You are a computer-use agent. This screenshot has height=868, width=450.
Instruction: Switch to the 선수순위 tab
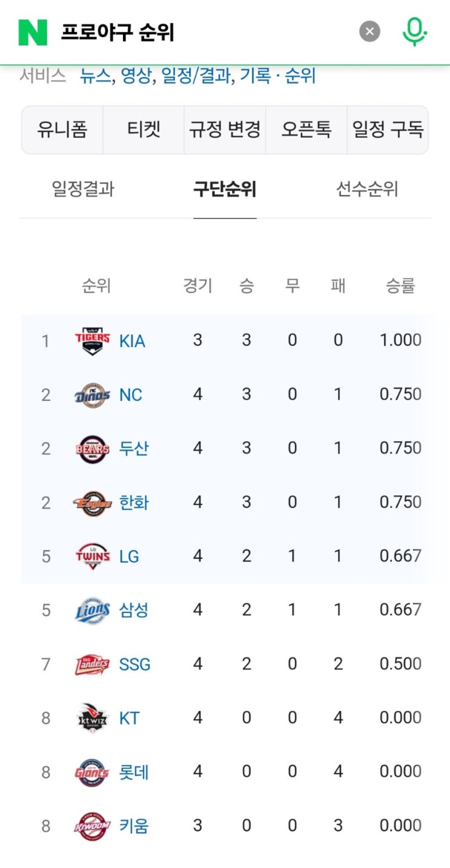tap(367, 190)
